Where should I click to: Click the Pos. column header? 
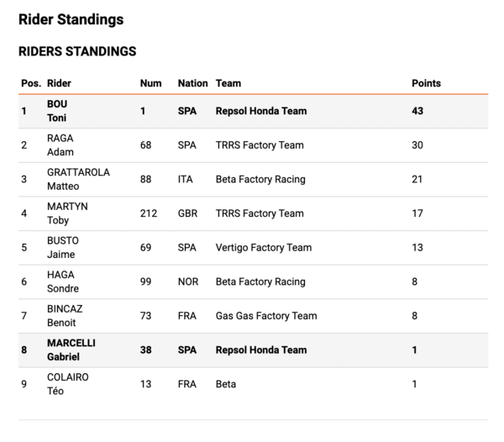(31, 83)
